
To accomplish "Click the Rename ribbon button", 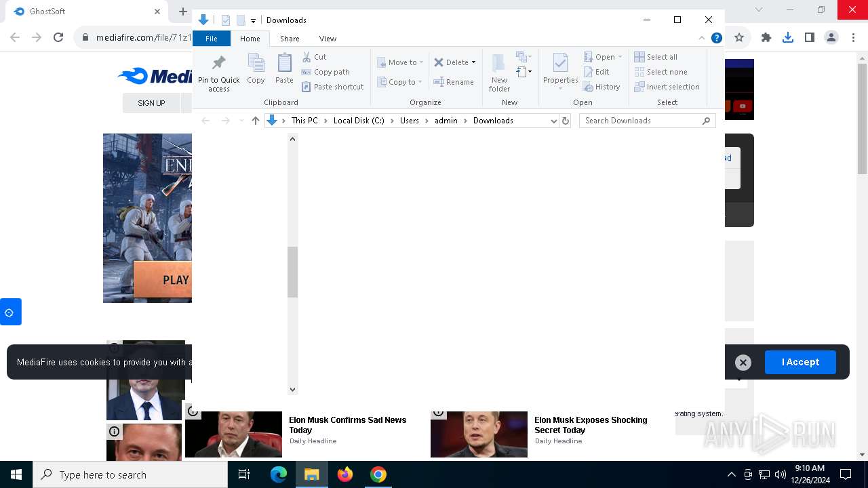I will click(x=454, y=82).
